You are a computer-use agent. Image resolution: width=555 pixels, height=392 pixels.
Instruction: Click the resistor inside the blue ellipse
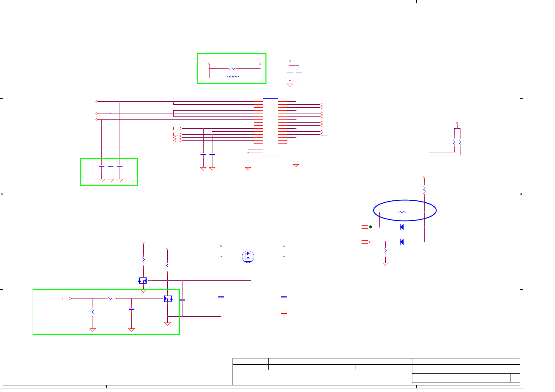click(402, 212)
